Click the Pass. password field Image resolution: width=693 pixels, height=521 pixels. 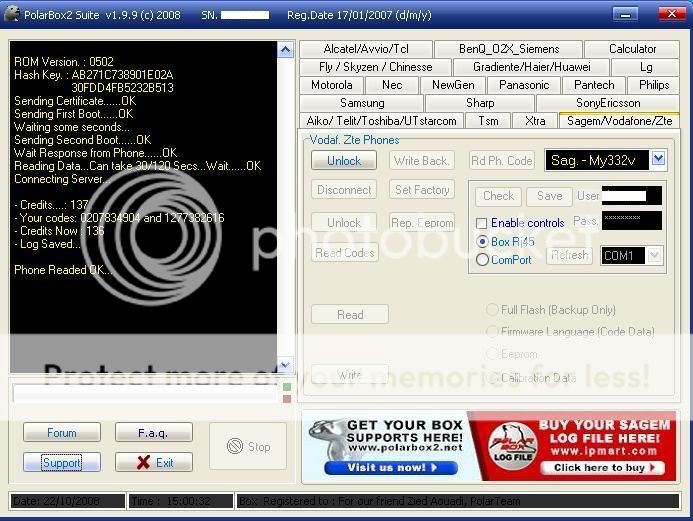(x=632, y=220)
